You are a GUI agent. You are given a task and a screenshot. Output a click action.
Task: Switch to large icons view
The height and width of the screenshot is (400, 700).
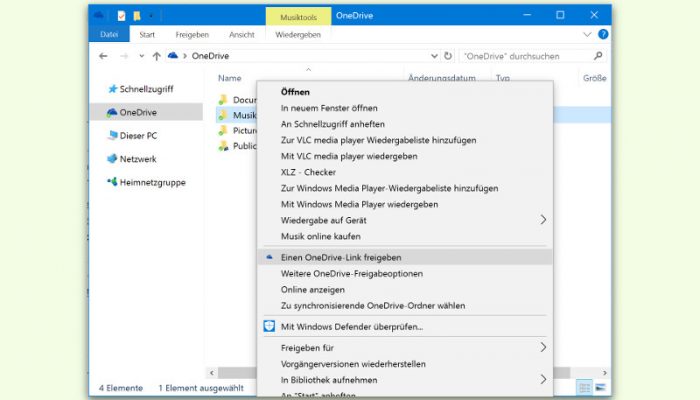pos(600,388)
